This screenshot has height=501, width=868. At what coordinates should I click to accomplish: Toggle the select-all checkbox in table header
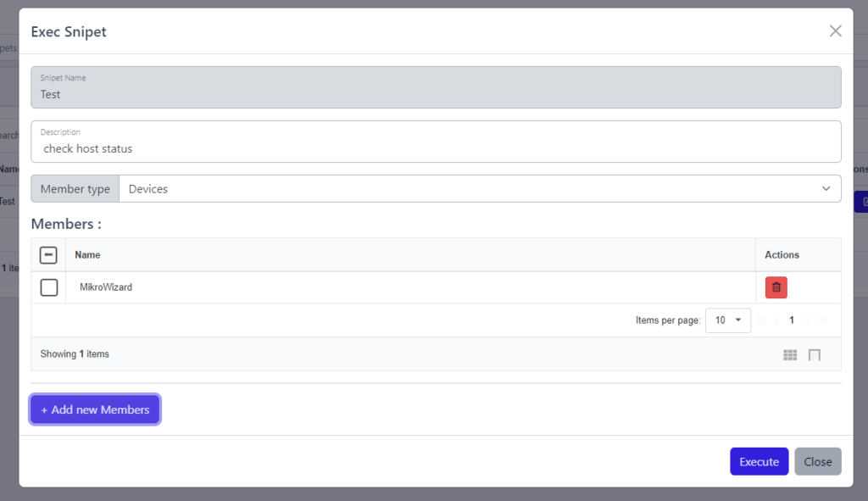48,254
